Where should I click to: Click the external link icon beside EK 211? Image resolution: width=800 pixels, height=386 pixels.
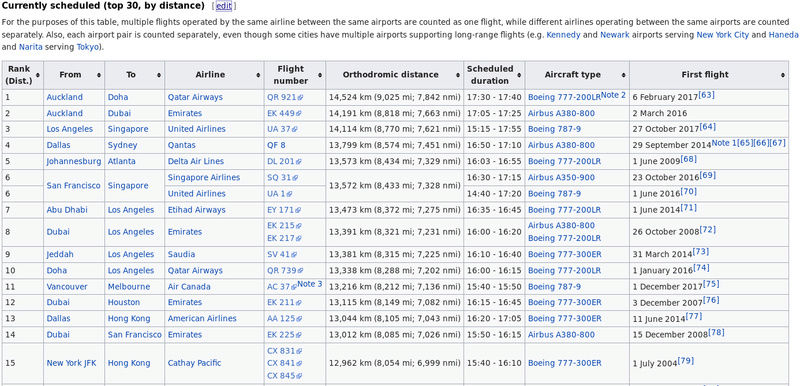(298, 303)
